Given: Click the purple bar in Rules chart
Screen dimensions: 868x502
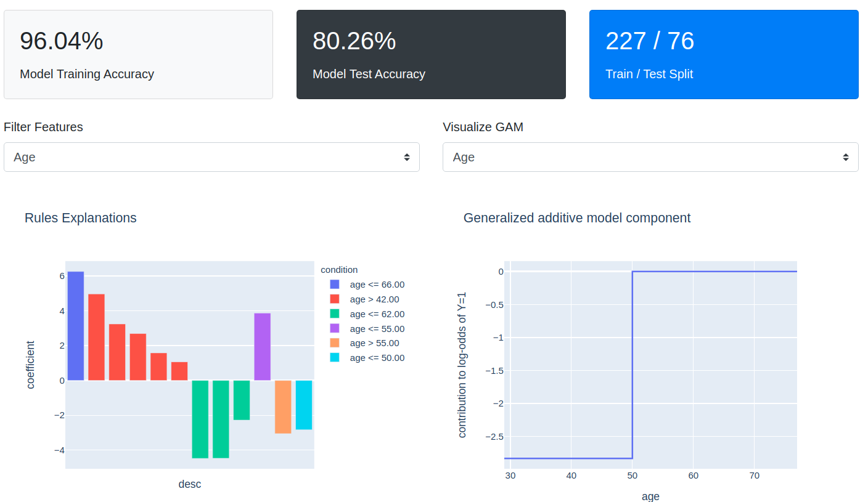Looking at the screenshot, I should (262, 347).
